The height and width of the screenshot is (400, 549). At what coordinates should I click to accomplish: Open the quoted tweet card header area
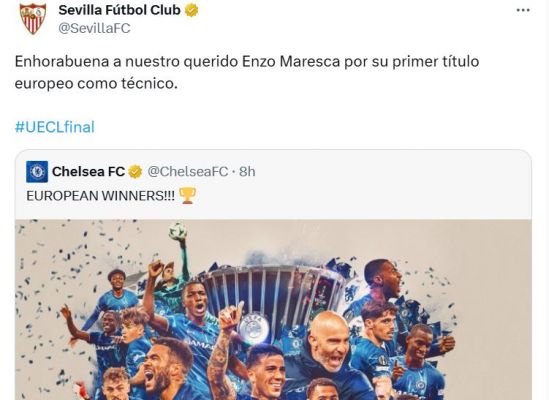point(273,184)
